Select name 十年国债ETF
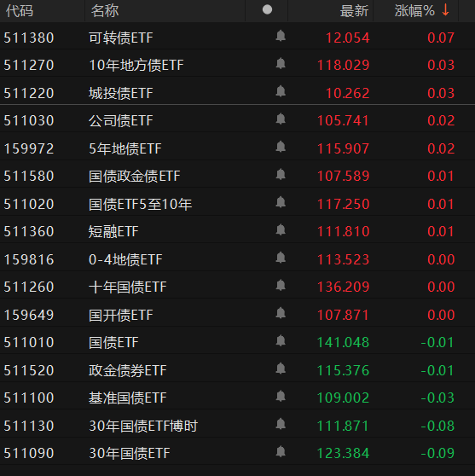Viewport: 475px width, 476px height. click(x=127, y=287)
